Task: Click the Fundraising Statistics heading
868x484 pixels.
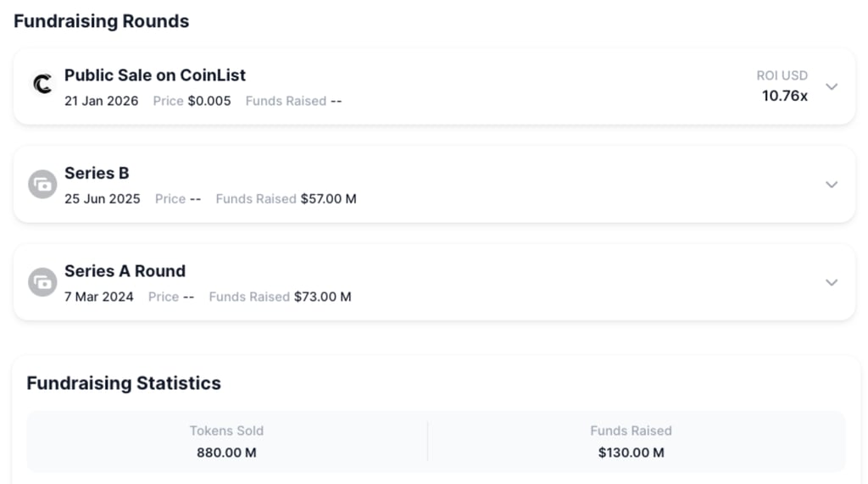Action: coord(124,383)
